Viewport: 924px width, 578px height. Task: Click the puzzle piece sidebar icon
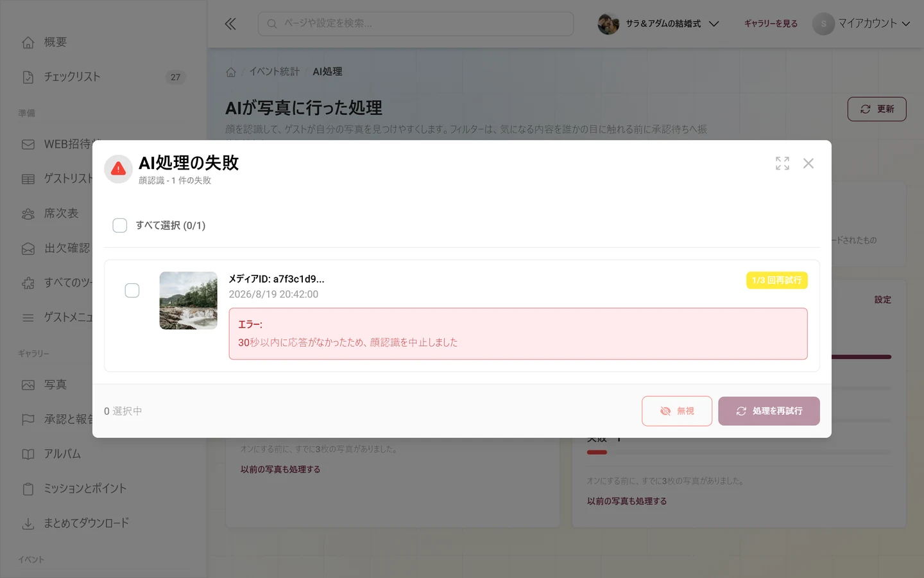[x=28, y=283]
